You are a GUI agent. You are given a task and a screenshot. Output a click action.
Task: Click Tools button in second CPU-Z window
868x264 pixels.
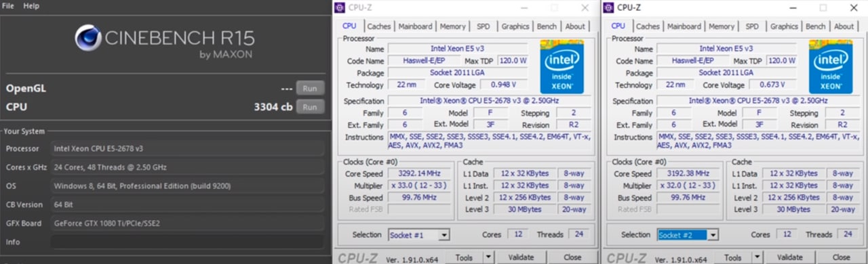(733, 257)
